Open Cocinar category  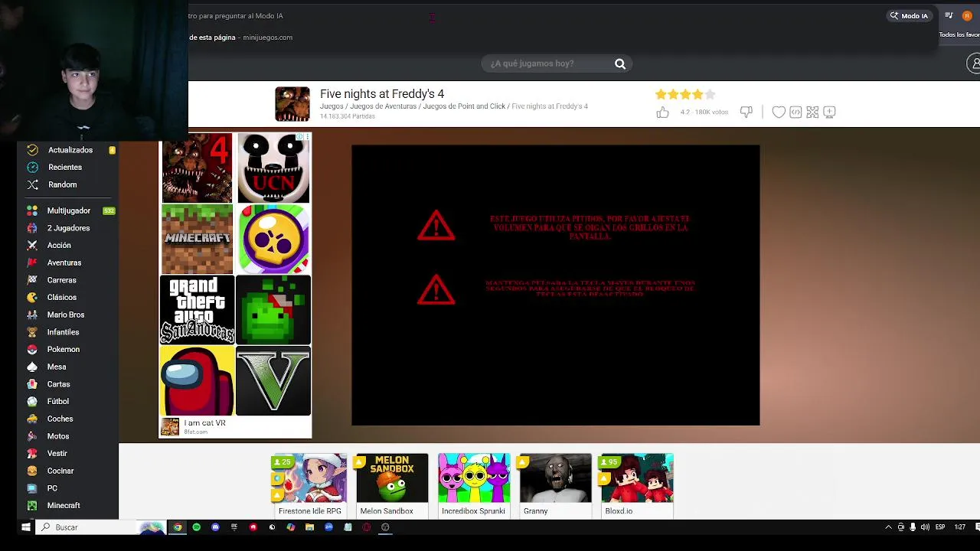click(60, 471)
